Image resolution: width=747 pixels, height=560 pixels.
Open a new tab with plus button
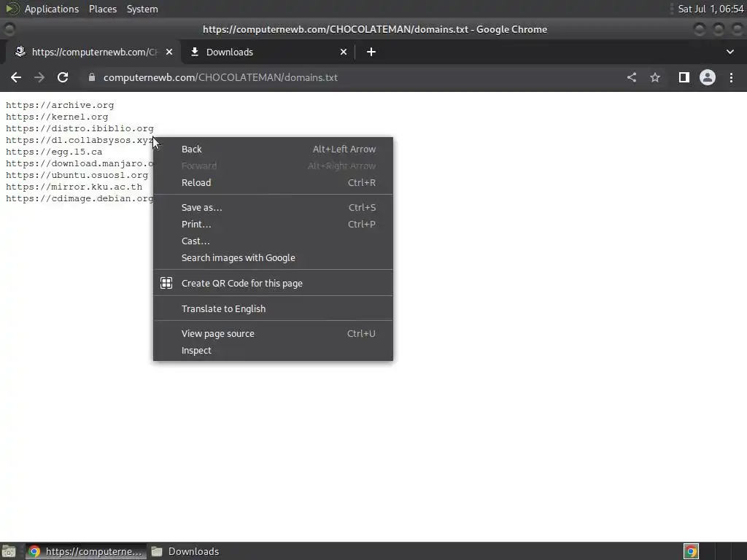[x=371, y=52]
